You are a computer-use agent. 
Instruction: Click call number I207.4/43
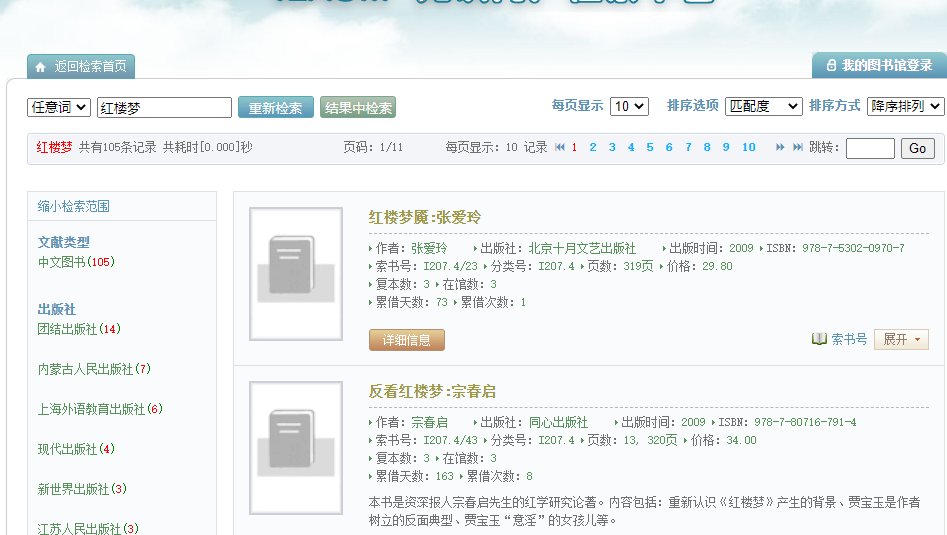[450, 440]
